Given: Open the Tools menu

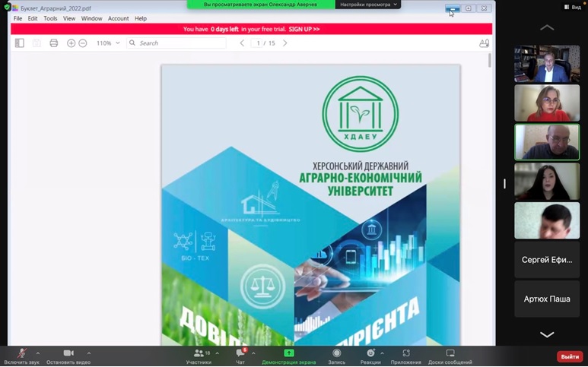Looking at the screenshot, I should (50, 18).
